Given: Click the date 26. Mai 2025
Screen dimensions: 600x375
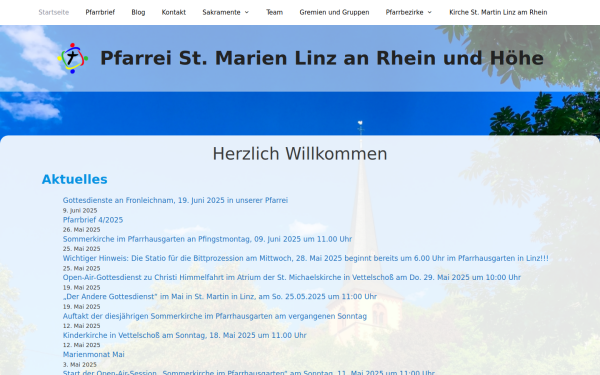Looking at the screenshot, I should (82, 230).
